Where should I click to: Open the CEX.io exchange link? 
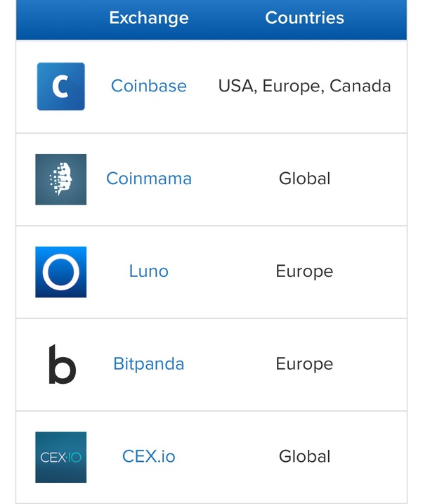pos(149,456)
